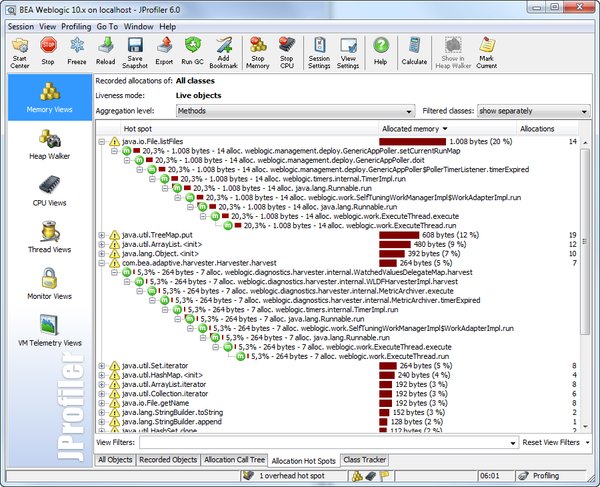Image resolution: width=600 pixels, height=487 pixels.
Task: Freeze all views with snowflake icon
Action: (x=77, y=52)
